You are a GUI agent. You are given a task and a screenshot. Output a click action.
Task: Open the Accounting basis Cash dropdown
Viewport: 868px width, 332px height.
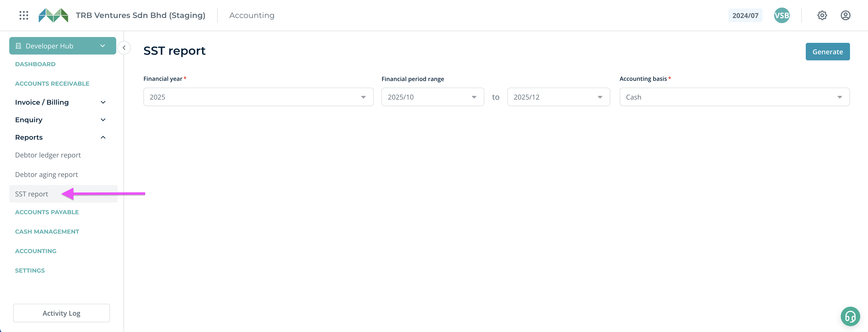click(734, 97)
